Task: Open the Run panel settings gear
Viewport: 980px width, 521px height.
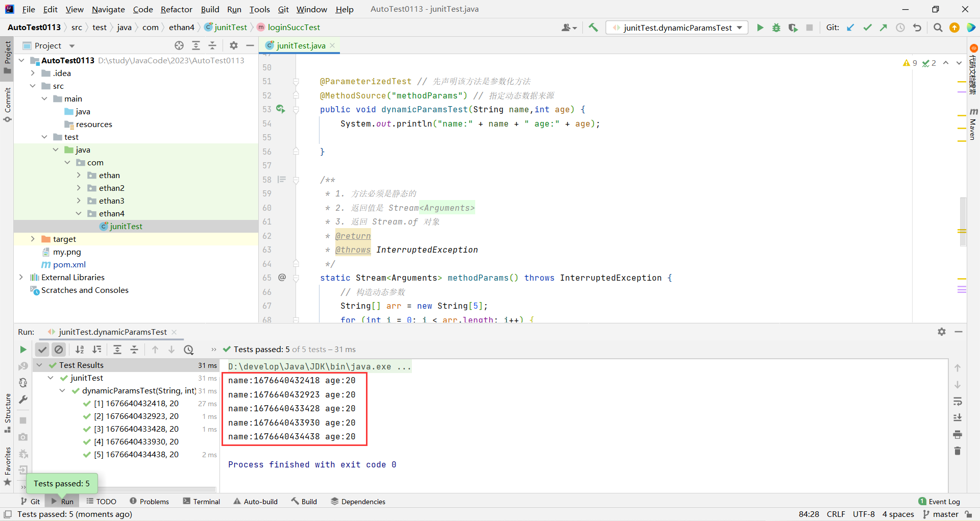Action: tap(942, 332)
